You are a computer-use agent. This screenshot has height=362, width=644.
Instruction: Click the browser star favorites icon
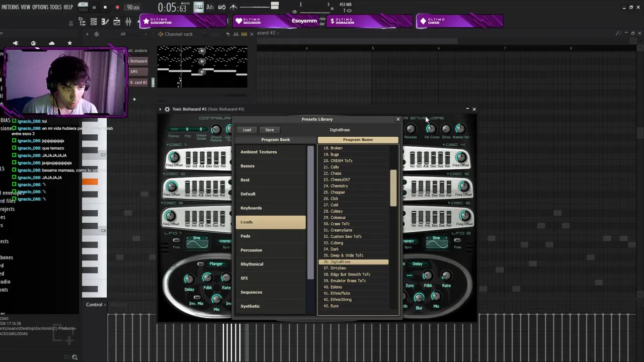[x=69, y=43]
